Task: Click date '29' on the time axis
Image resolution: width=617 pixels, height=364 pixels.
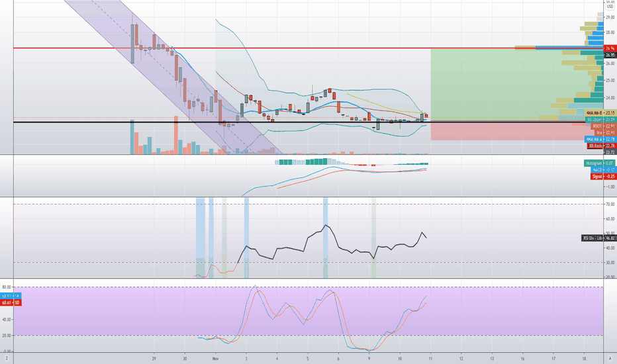Action: point(154,359)
